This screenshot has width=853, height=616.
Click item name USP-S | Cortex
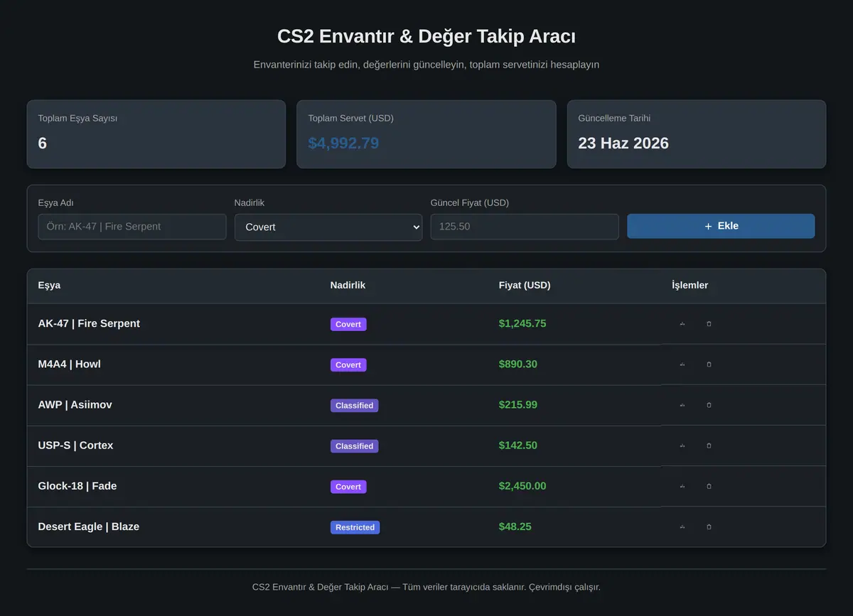(x=76, y=445)
